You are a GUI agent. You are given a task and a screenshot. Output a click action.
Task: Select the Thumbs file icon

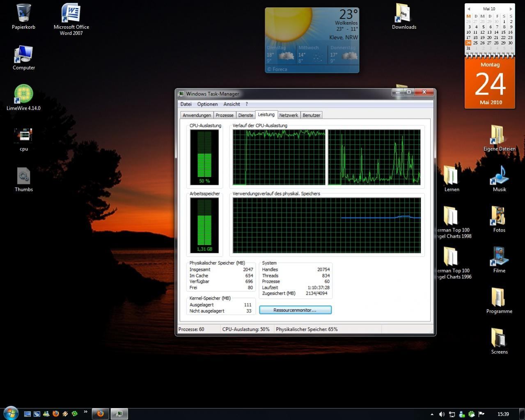[23, 179]
